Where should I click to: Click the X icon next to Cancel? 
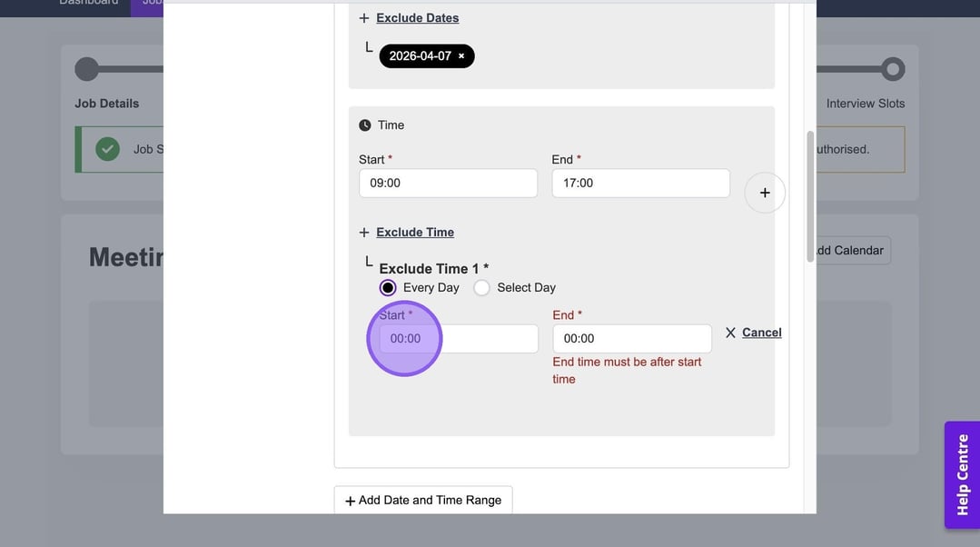pos(730,333)
